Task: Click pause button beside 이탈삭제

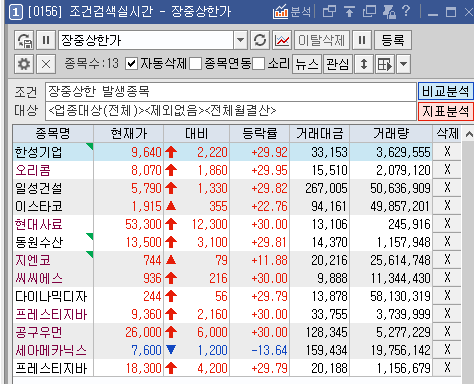Action: tap(362, 40)
